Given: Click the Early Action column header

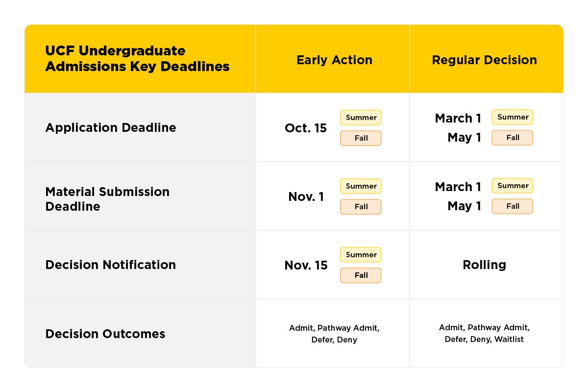Looking at the screenshot, I should click(x=334, y=60).
